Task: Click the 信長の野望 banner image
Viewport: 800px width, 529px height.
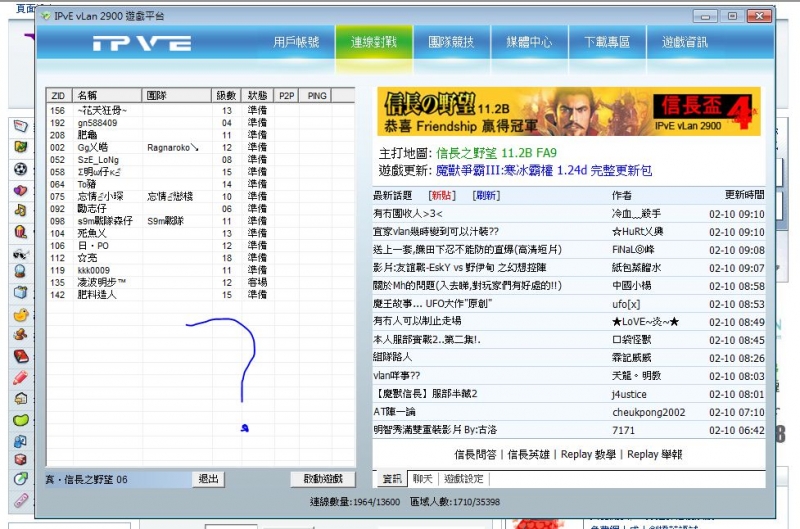Action: click(569, 111)
